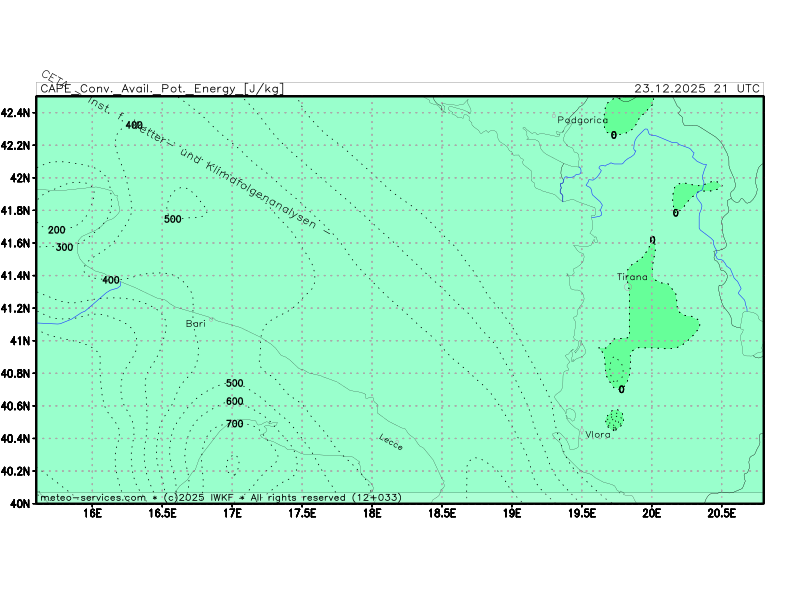
Task: Select the Tirana city label
Action: point(632,276)
